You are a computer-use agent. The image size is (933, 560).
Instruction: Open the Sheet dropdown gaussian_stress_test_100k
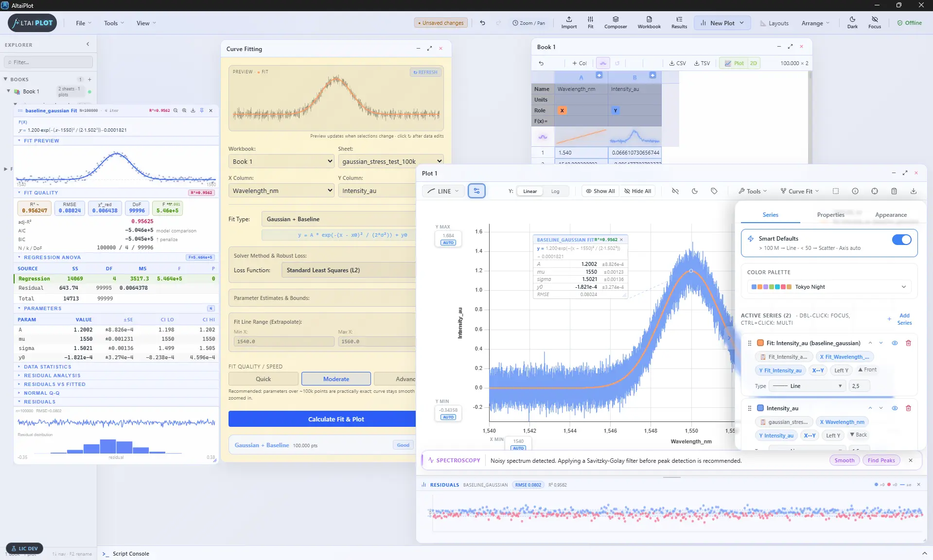point(391,161)
